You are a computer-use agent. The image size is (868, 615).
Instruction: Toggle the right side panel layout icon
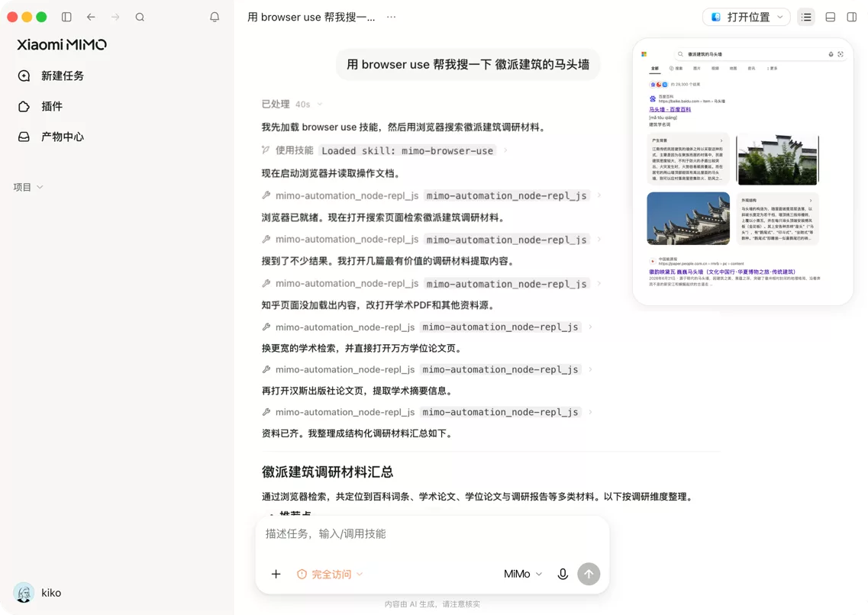(852, 17)
